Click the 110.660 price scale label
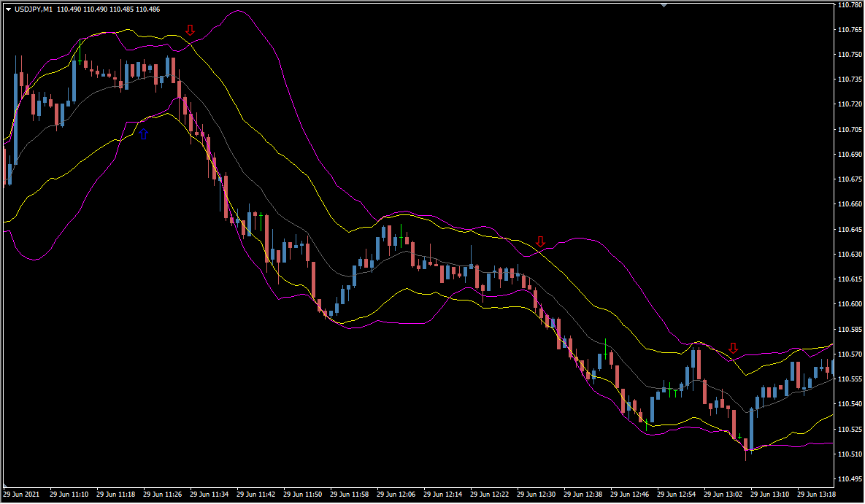This screenshot has width=865, height=504. click(850, 204)
